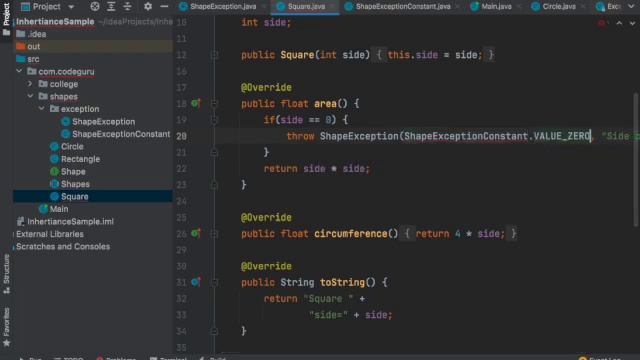640x360 pixels.
Task: Open Project panel settings gear
Action: click(148, 7)
